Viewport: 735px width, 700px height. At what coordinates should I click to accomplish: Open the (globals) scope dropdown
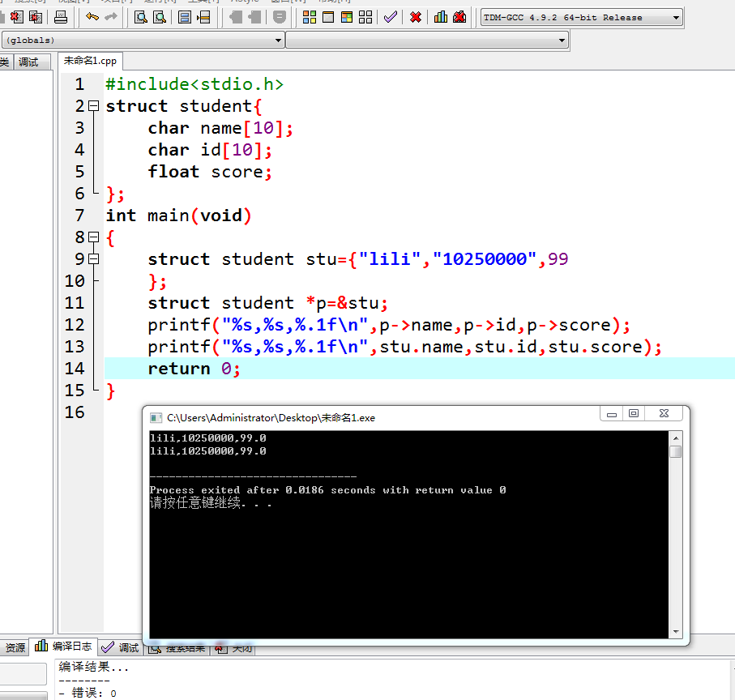pos(143,41)
